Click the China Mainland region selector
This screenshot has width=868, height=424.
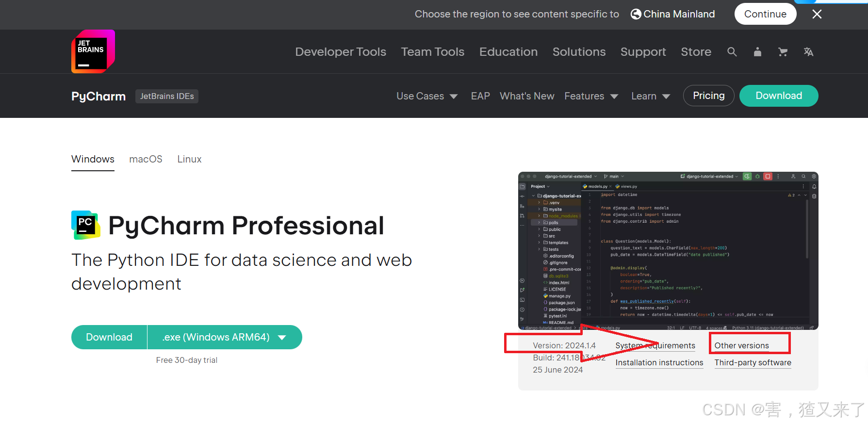[672, 14]
